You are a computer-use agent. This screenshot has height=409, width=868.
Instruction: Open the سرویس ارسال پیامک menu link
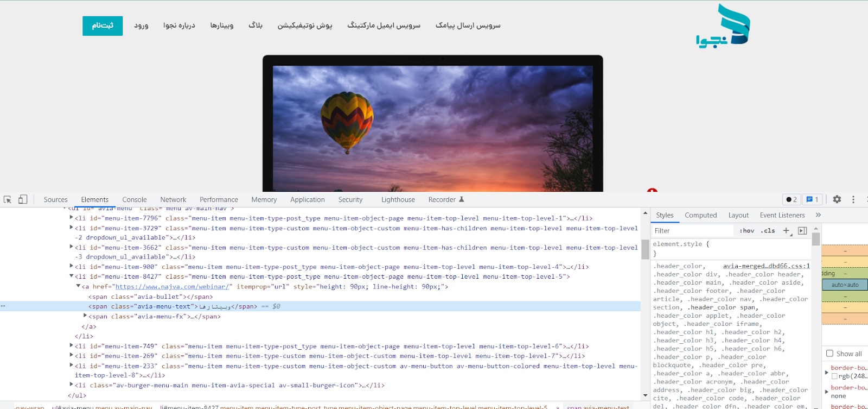[x=468, y=26]
